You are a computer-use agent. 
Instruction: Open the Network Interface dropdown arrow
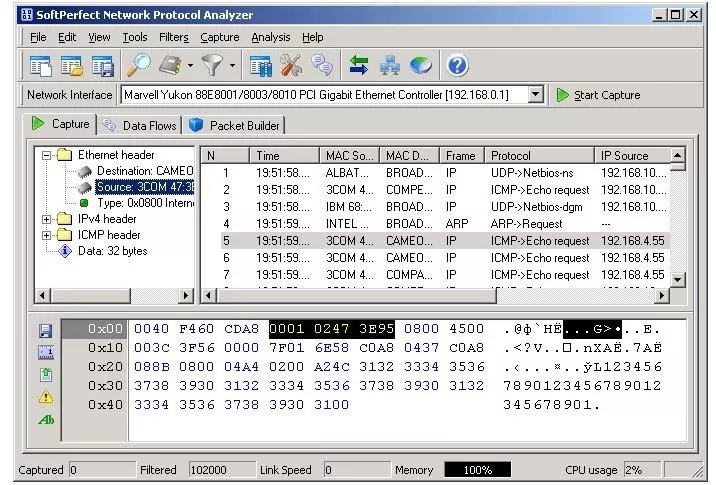[x=536, y=95]
